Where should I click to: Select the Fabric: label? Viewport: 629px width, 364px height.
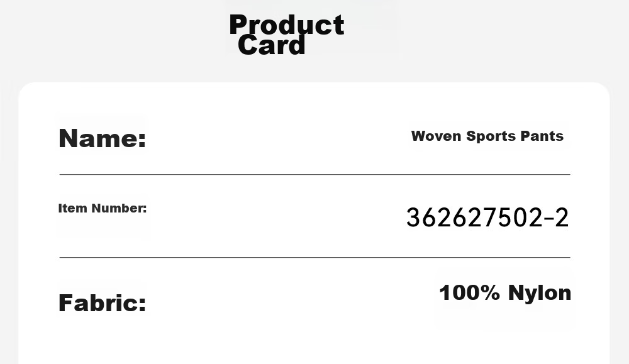tap(103, 302)
